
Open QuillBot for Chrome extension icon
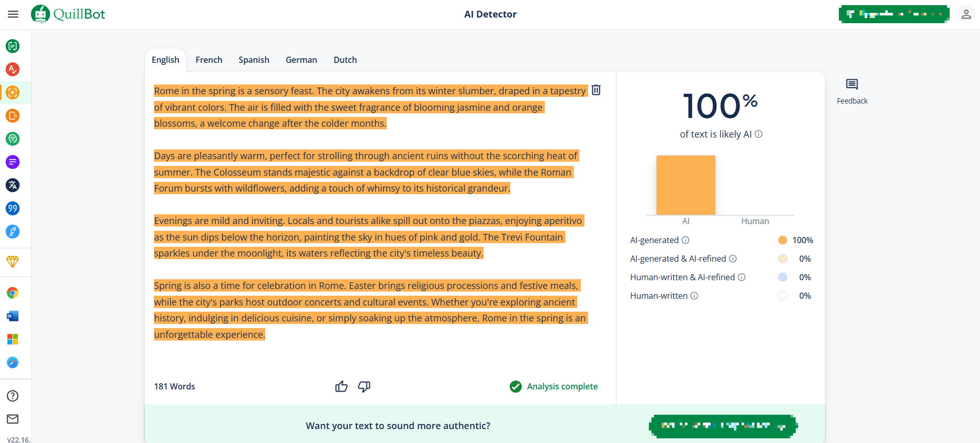pyautogui.click(x=13, y=293)
